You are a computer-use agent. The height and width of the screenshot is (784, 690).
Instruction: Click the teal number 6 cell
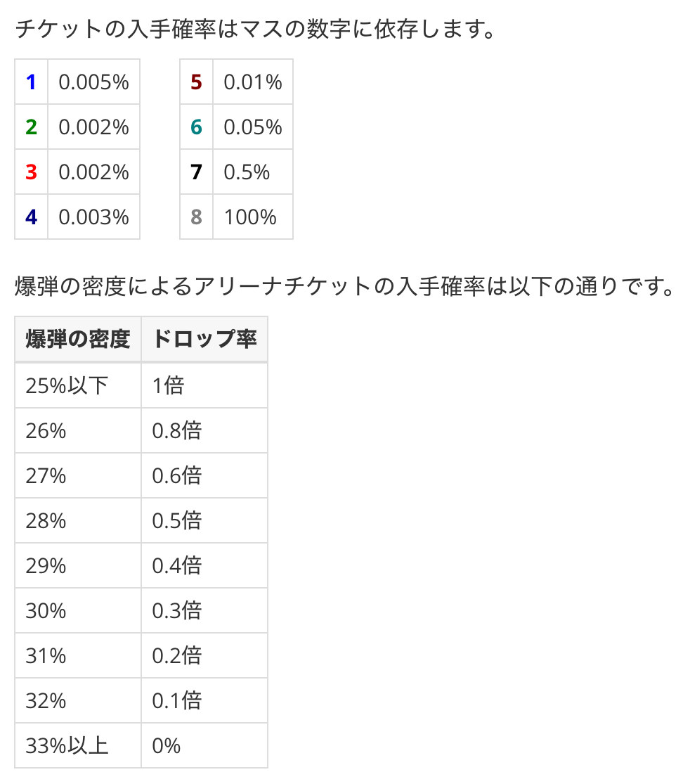(196, 127)
